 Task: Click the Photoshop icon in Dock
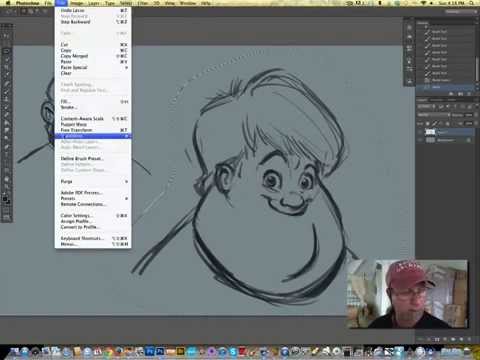pos(150,351)
